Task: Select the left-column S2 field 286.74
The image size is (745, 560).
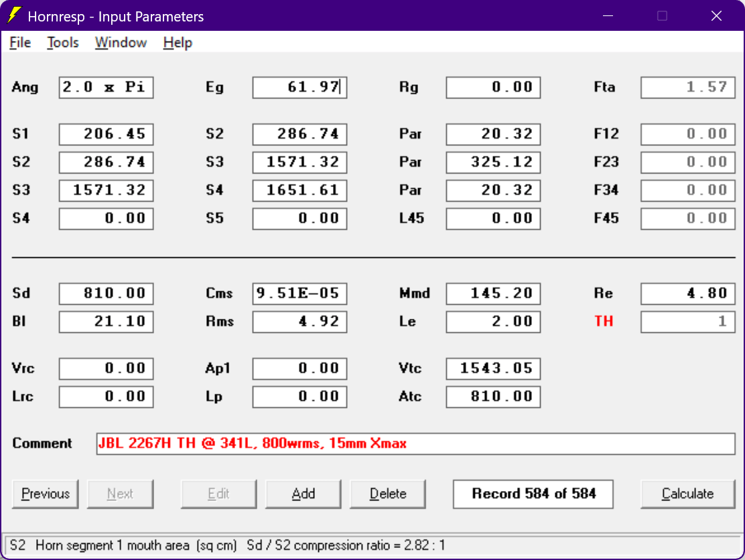Action: click(x=106, y=162)
